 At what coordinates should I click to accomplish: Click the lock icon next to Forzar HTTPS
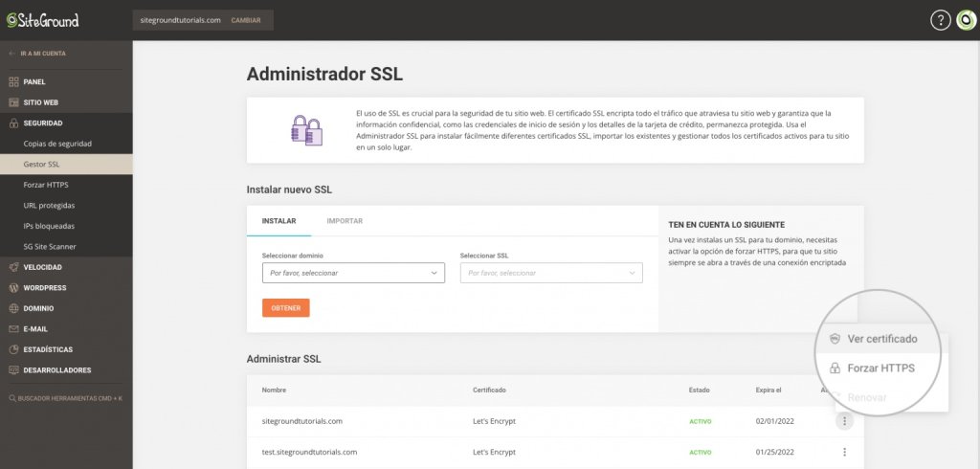click(x=835, y=368)
